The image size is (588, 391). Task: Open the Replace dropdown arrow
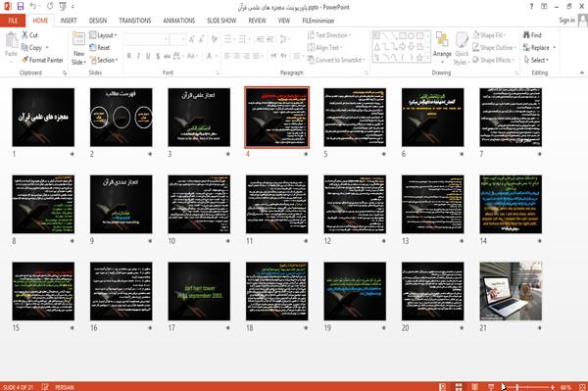[555, 48]
